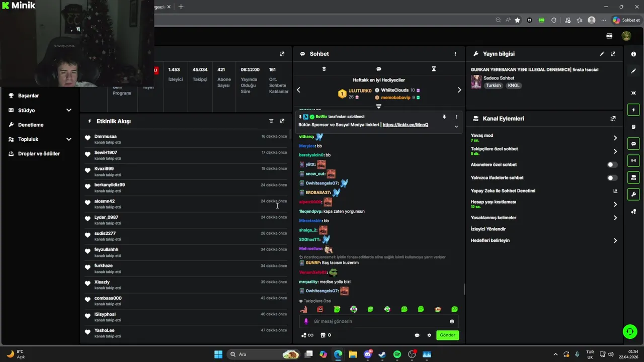The height and width of the screenshot is (362, 644).
Task: Click the pencil icon in right sidebar
Action: (633, 71)
